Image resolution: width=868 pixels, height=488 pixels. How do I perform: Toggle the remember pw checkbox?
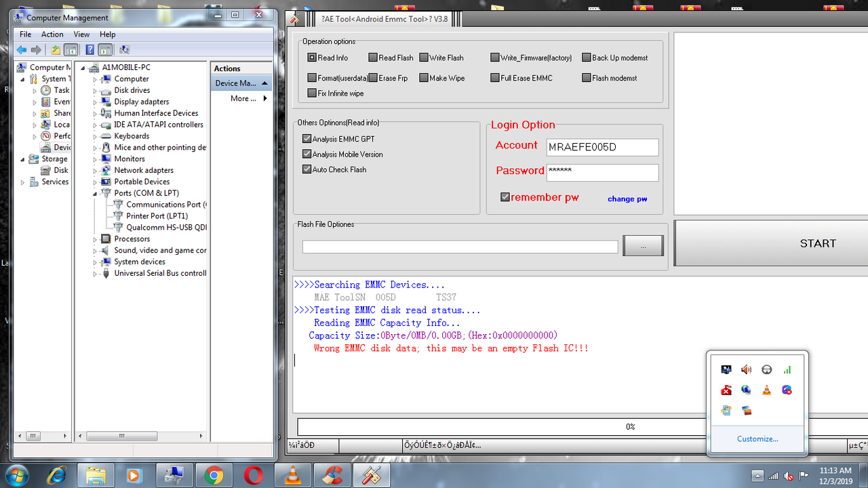pos(505,197)
